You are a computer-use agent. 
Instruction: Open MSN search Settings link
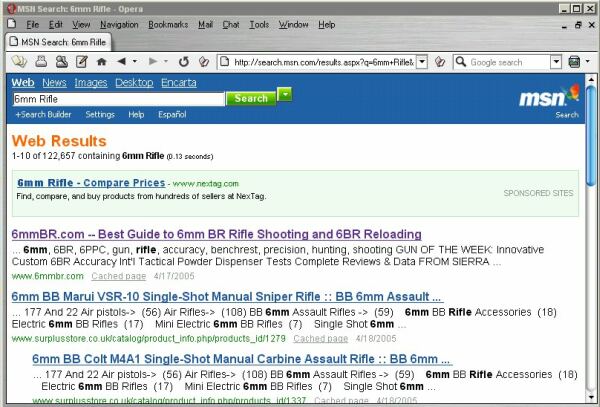coord(100,114)
